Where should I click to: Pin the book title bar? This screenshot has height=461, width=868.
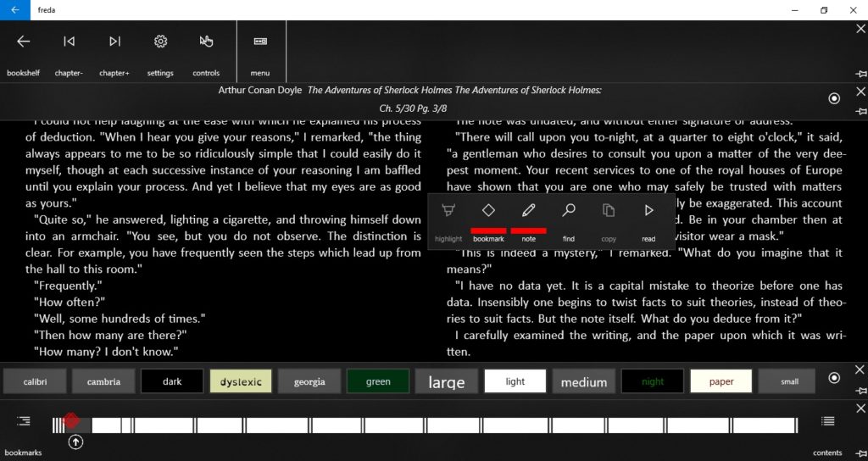point(861,111)
